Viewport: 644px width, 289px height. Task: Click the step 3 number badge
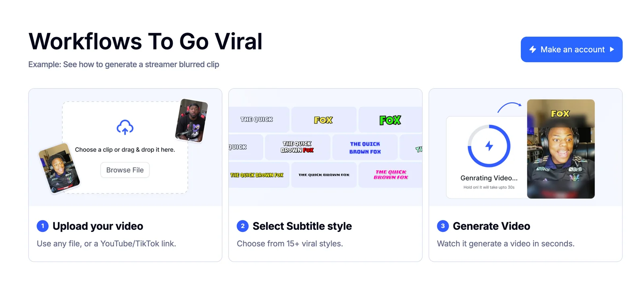click(443, 226)
